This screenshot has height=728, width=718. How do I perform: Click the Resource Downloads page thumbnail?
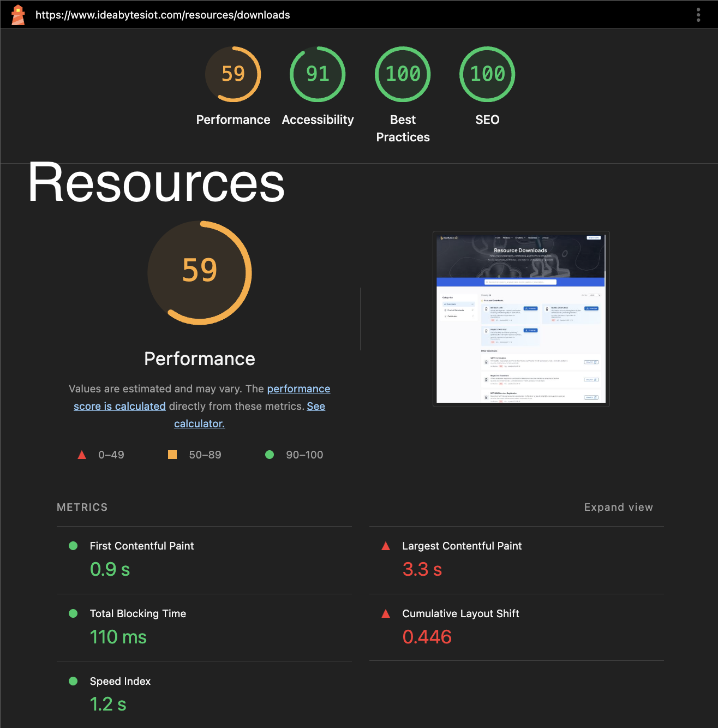[520, 318]
